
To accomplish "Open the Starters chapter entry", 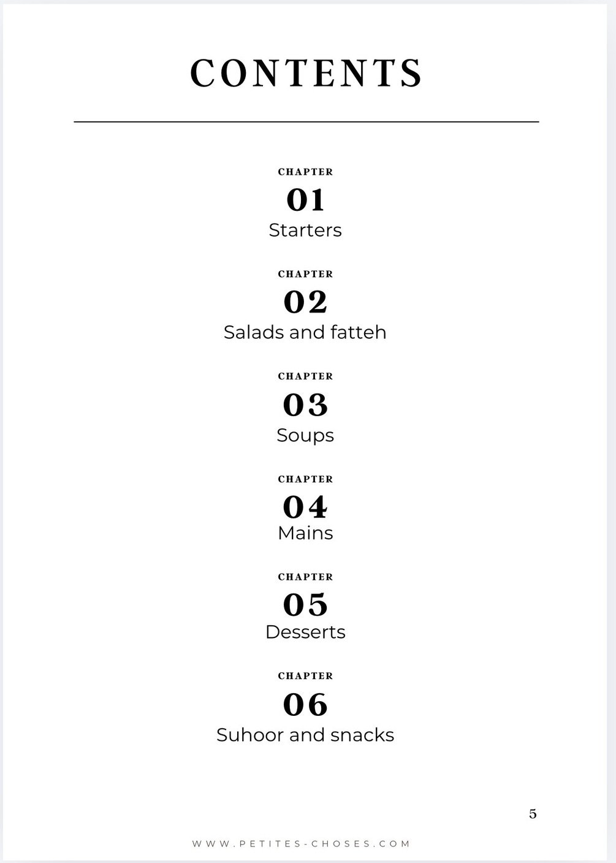I will click(305, 230).
